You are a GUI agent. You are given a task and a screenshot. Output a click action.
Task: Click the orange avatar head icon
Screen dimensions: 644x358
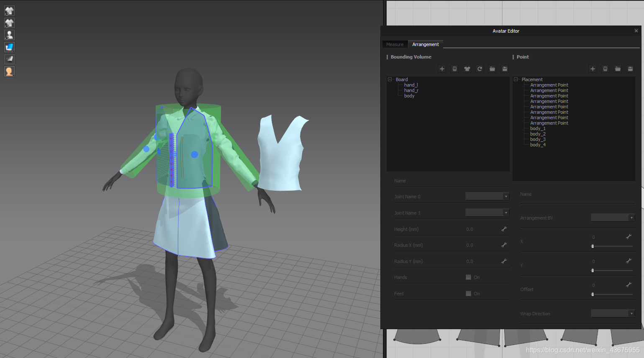tap(9, 71)
